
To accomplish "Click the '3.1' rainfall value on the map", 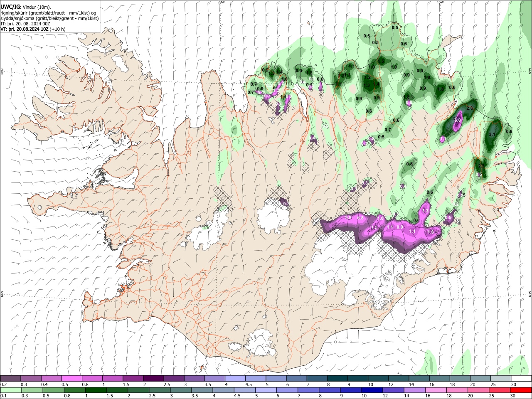I will click(493, 134).
